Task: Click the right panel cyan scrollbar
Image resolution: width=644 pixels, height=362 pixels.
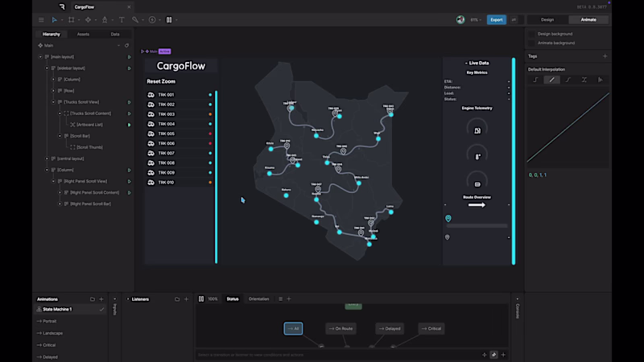Action: [x=514, y=162]
